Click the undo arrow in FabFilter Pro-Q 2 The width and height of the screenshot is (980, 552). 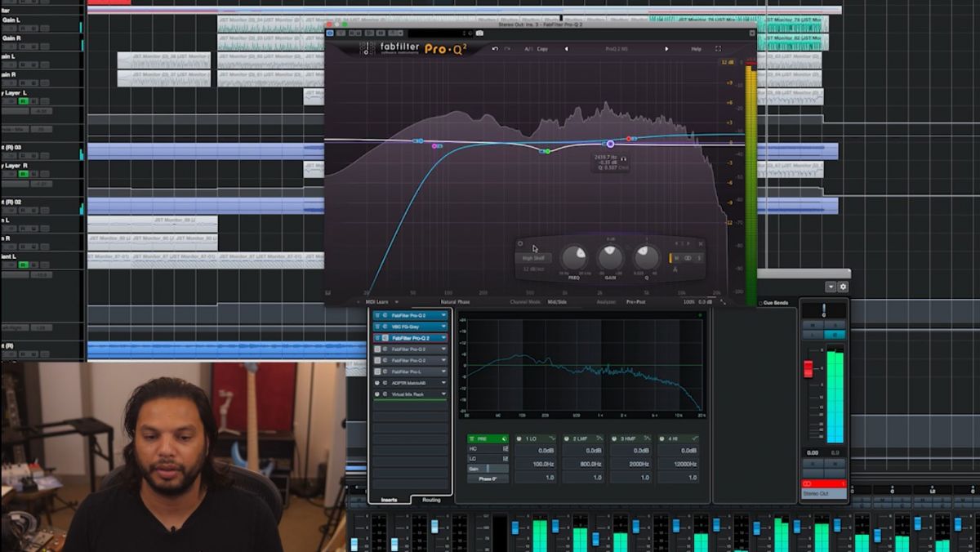[494, 49]
